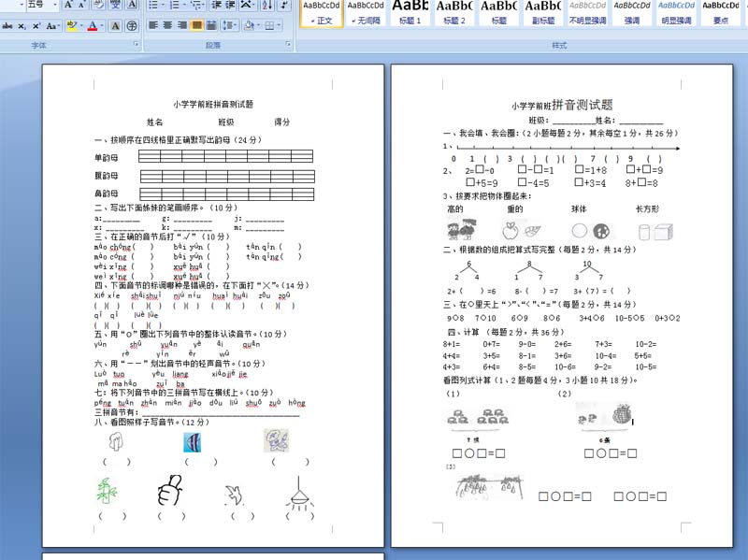The image size is (748, 560).
Task: Align text left
Action: pyautogui.click(x=153, y=25)
